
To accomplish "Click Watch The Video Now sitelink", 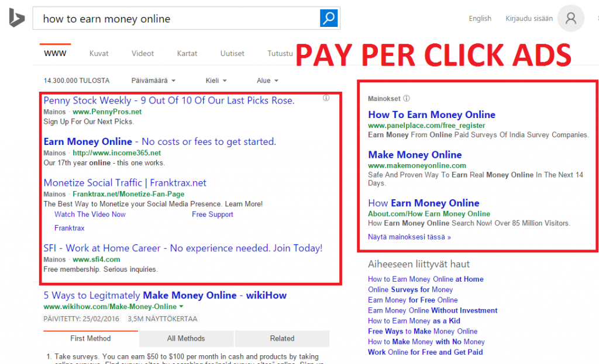I will coord(89,214).
